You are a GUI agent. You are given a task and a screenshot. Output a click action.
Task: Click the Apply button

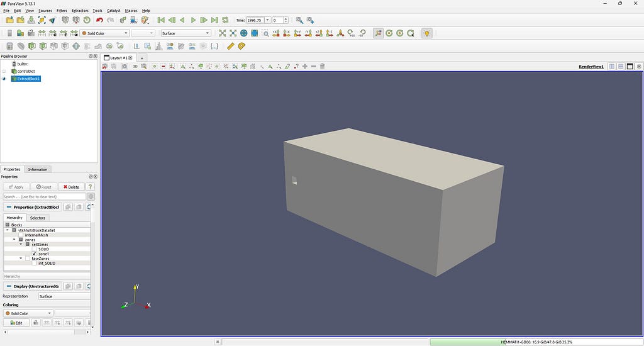16,187
